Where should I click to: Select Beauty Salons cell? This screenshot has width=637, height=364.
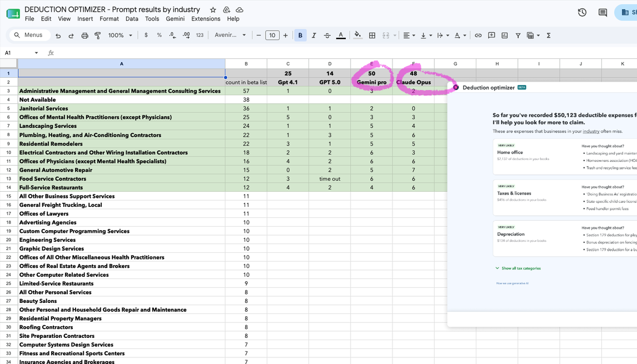(122, 301)
